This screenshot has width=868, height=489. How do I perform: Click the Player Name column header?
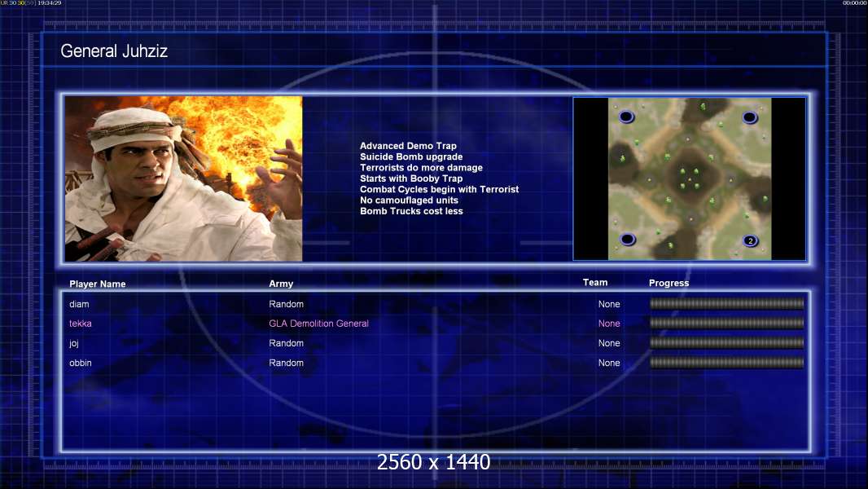click(98, 284)
